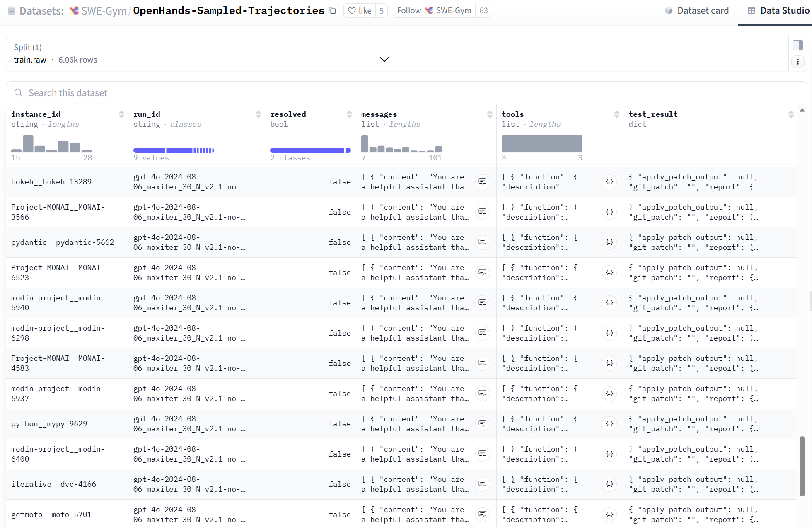Expand the Split train.raw dropdown
Screen dimensions: 812x527
tap(201, 53)
